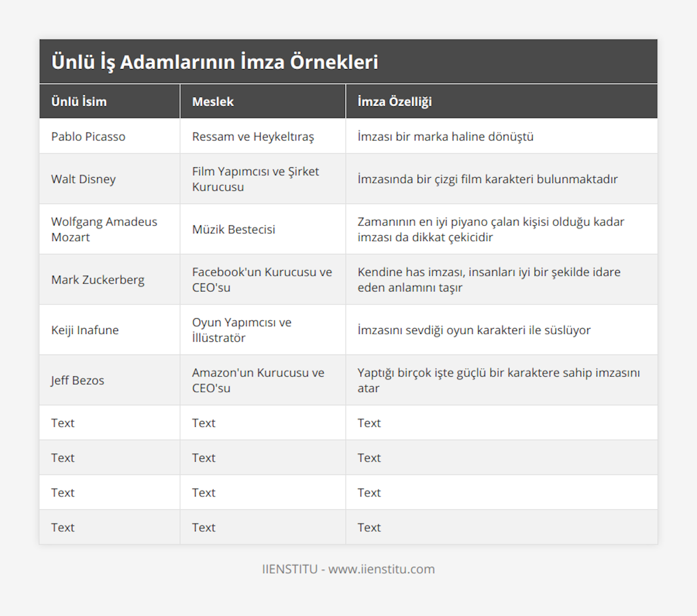The height and width of the screenshot is (616, 697).
Task: Select the Walt Disney signature description cell
Action: pos(487,179)
